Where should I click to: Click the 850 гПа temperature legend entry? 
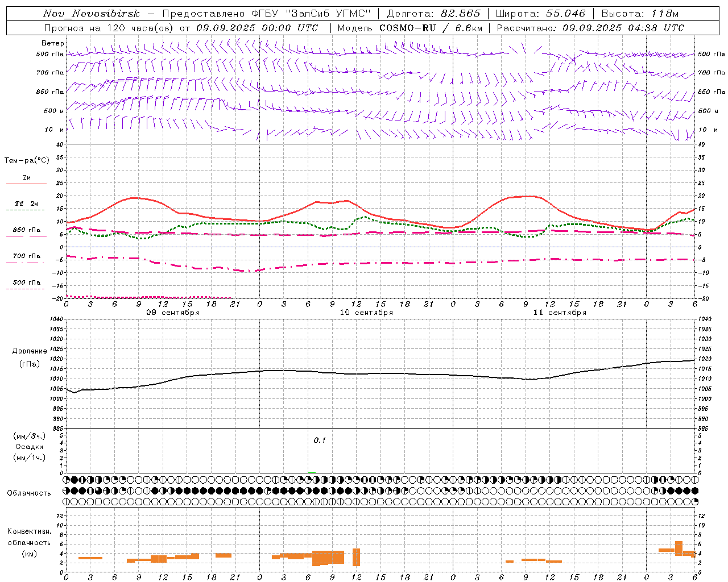(26, 230)
